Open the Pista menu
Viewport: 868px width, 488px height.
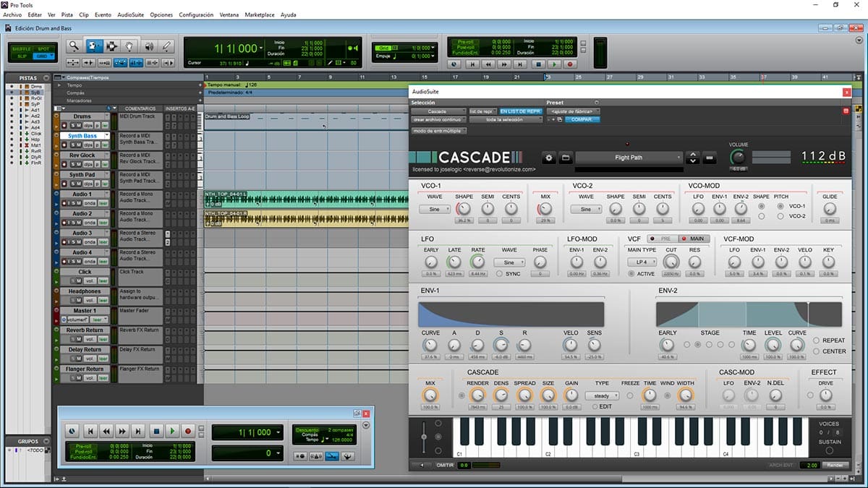(x=67, y=14)
